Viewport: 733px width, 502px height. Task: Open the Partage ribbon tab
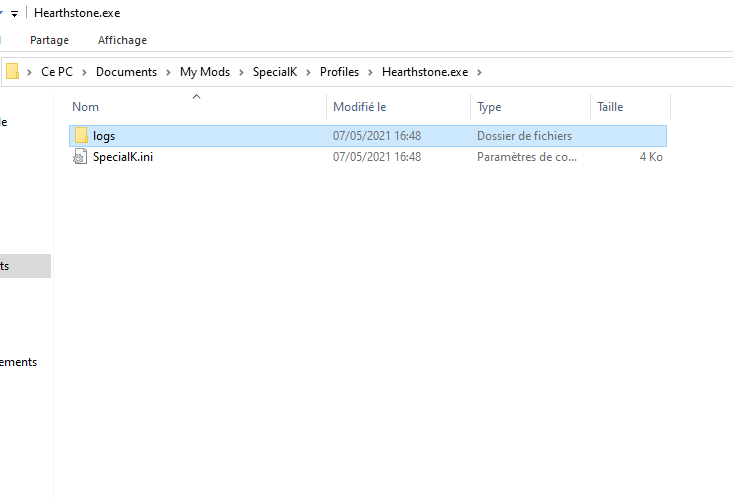coord(49,40)
